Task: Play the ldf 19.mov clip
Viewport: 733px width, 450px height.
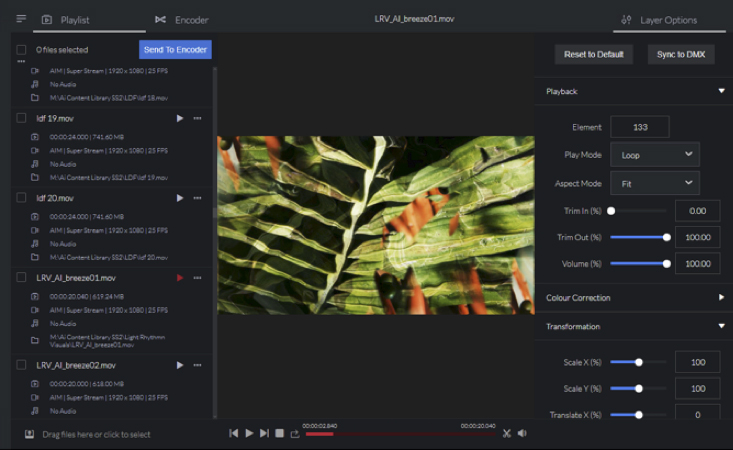Action: [180, 118]
